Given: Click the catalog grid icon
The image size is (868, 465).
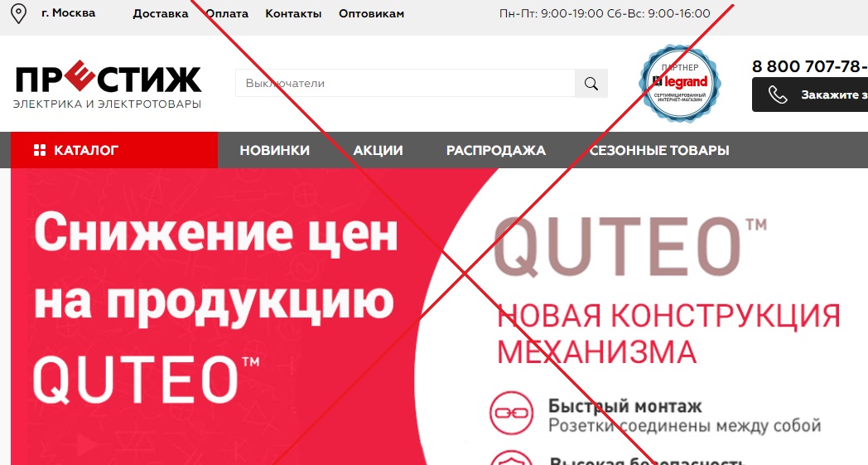Looking at the screenshot, I should click(x=40, y=150).
